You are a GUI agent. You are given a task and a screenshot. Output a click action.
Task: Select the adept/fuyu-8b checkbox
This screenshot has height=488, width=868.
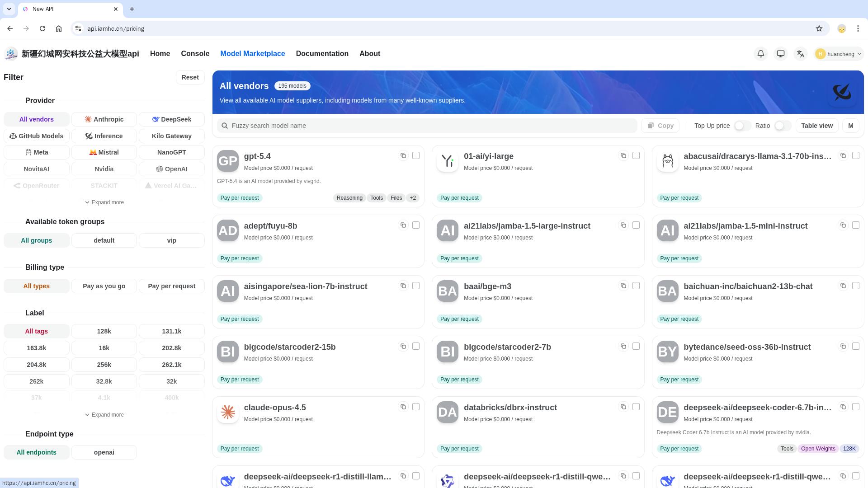[416, 225]
